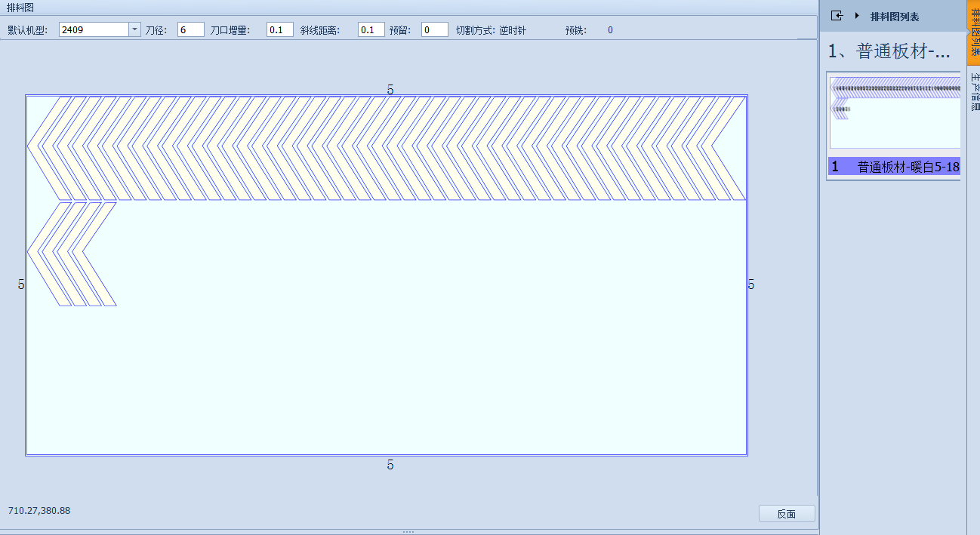Image resolution: width=980 pixels, height=535 pixels.
Task: Click the exit-arrow icon beside 排料图列表
Action: point(837,16)
